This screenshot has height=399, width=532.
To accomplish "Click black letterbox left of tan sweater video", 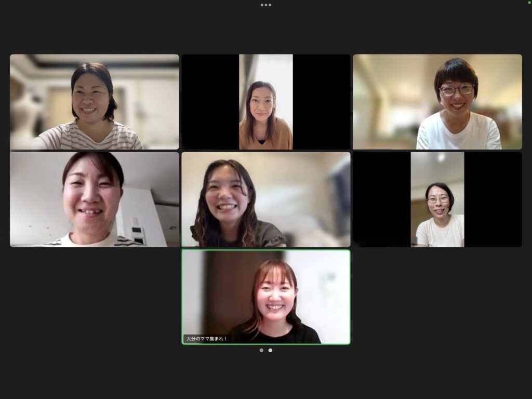I will point(210,102).
